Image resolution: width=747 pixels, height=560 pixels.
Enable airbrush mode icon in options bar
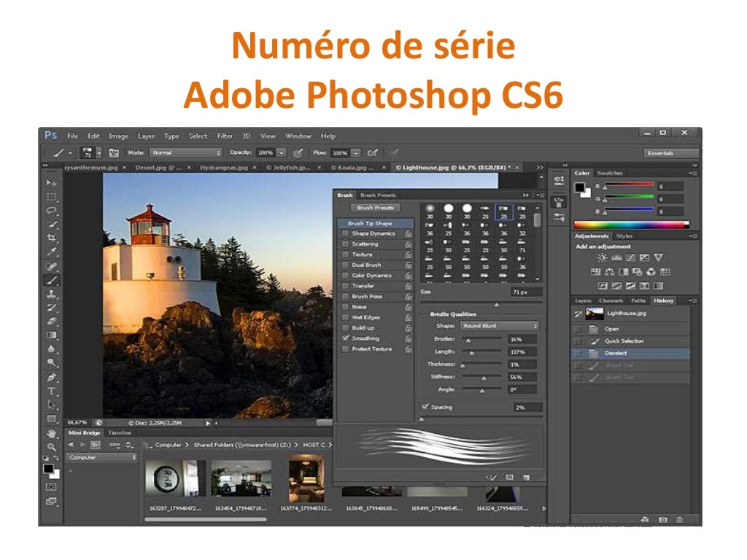click(372, 153)
